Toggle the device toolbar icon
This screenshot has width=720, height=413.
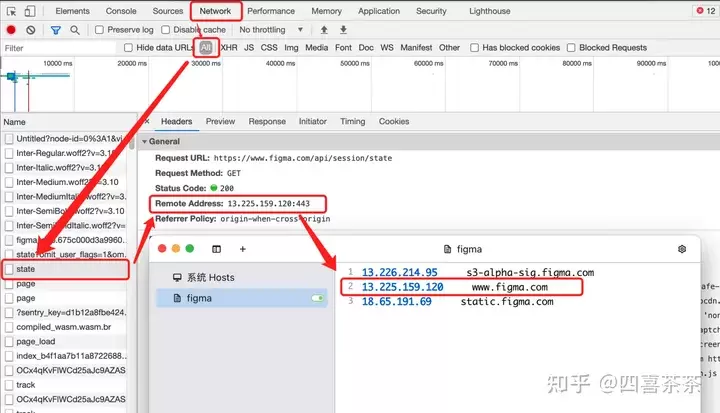[x=30, y=11]
